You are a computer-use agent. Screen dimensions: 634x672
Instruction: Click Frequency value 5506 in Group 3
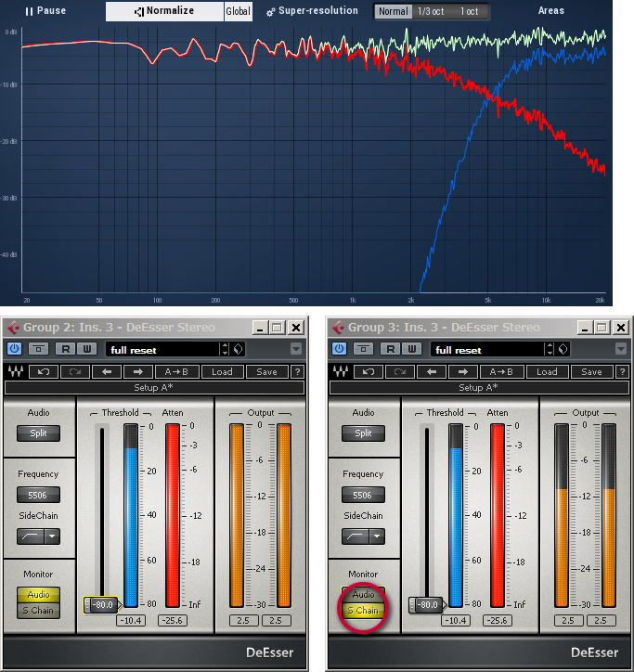(363, 495)
